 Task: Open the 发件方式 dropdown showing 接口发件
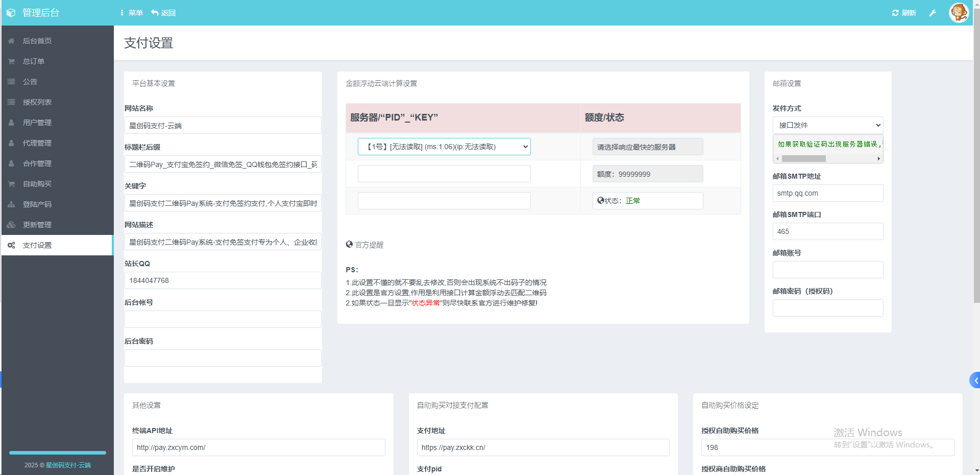827,125
